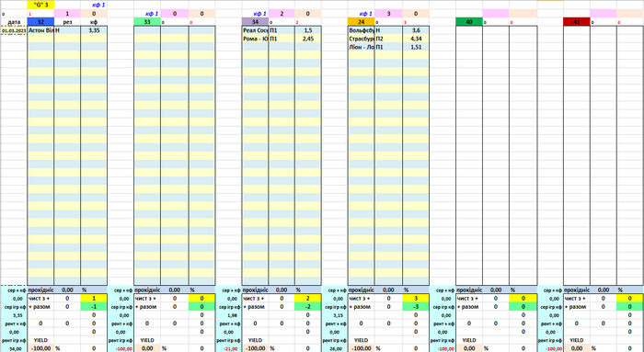Select the pink cell '3' above column 24

pyautogui.click(x=388, y=14)
